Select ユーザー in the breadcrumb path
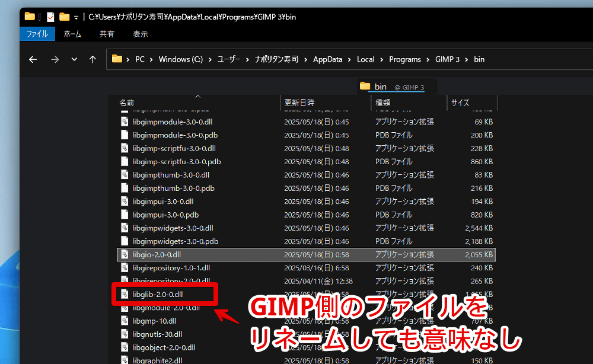Image resolution: width=593 pixels, height=364 pixels. [229, 59]
